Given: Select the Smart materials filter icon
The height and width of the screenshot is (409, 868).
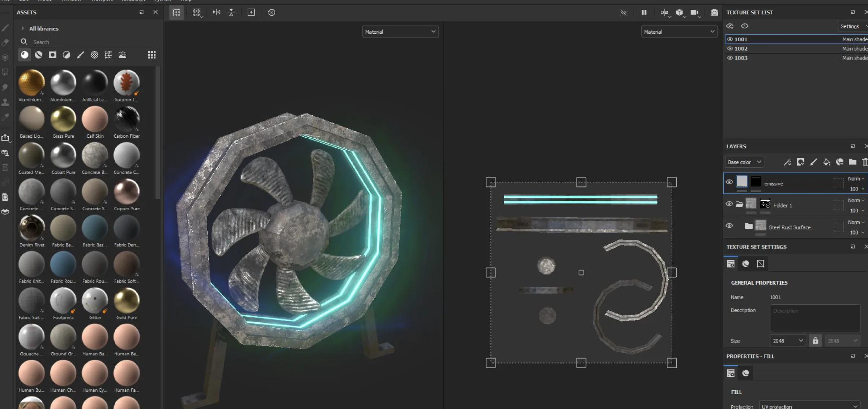Looking at the screenshot, I should [39, 55].
